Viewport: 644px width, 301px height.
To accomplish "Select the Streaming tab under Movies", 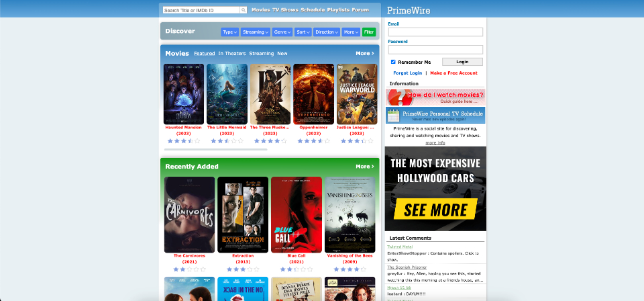I will 261,54.
